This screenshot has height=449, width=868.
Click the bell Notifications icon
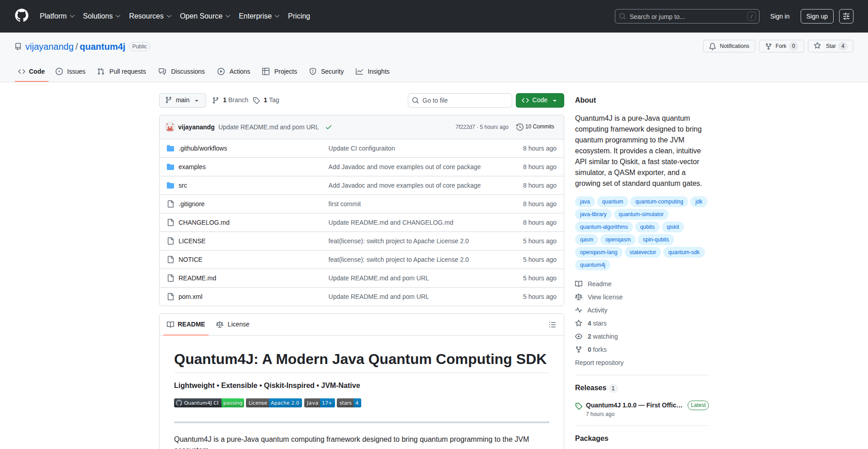(x=712, y=46)
